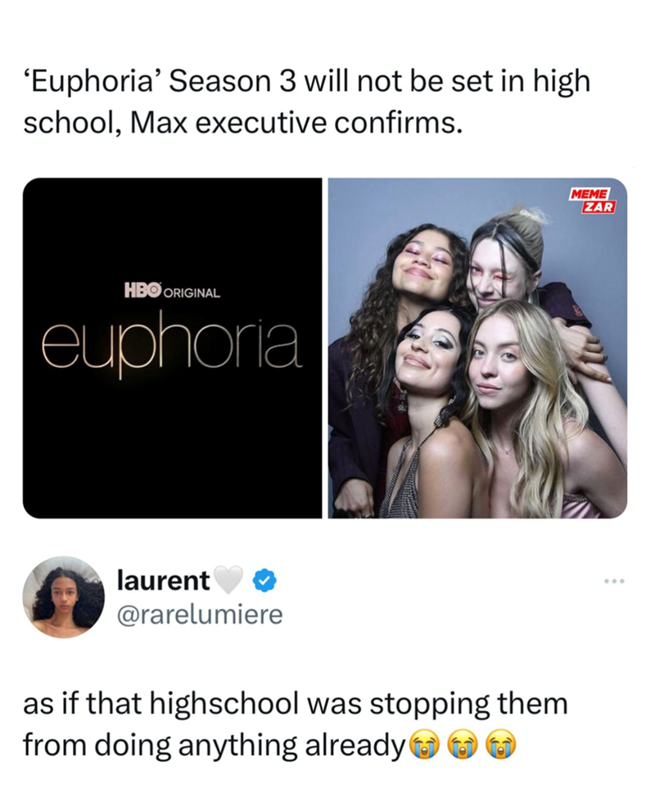Open the cast group photo image
655x812 pixels.
477,348
